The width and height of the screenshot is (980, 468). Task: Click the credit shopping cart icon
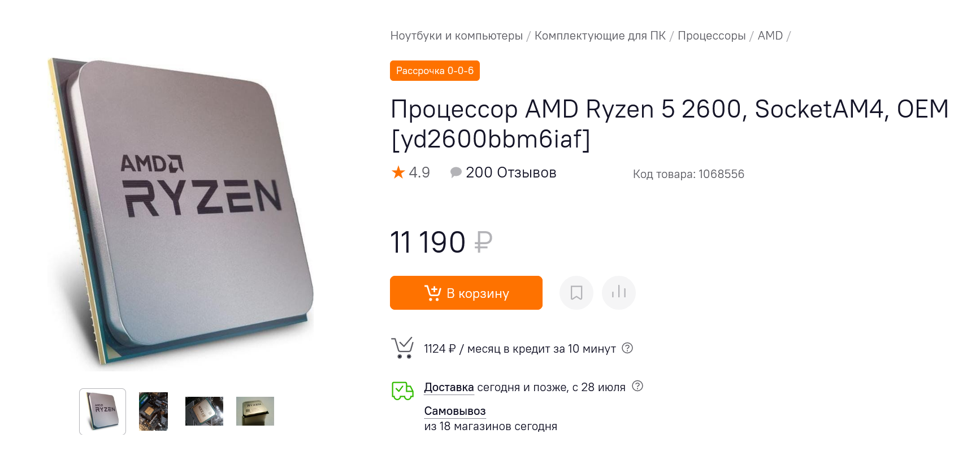[x=402, y=348]
